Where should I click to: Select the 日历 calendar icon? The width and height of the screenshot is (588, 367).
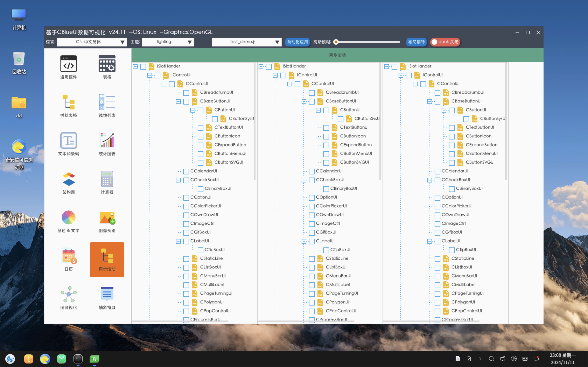[x=69, y=256]
